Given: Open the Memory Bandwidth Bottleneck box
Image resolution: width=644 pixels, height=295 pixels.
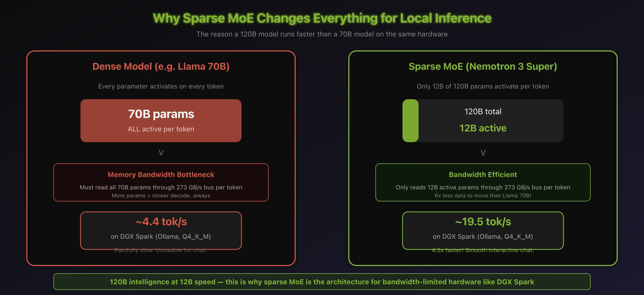Looking at the screenshot, I should coord(161,182).
